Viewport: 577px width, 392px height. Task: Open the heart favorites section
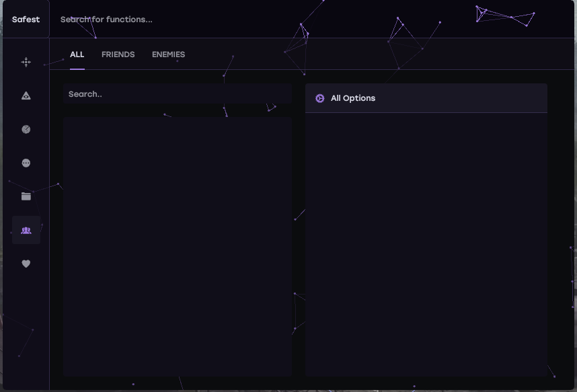[26, 264]
